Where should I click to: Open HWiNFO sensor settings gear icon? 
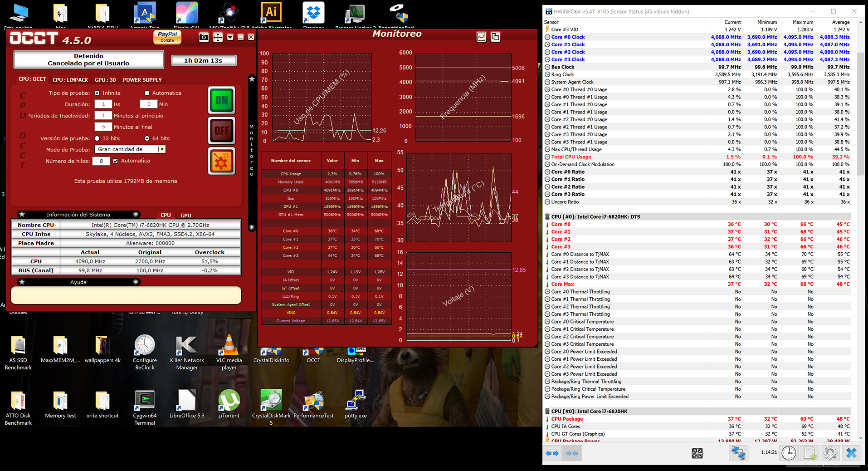830,453
